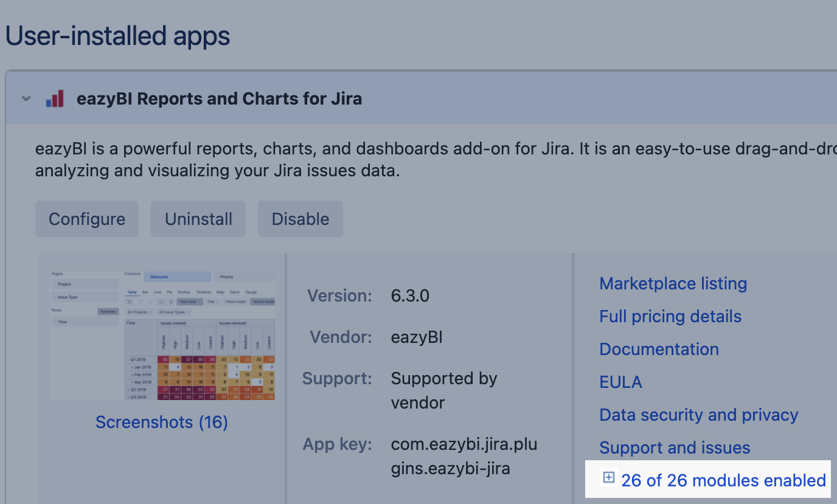
Task: Open the Marketplace listing link
Action: [673, 284]
